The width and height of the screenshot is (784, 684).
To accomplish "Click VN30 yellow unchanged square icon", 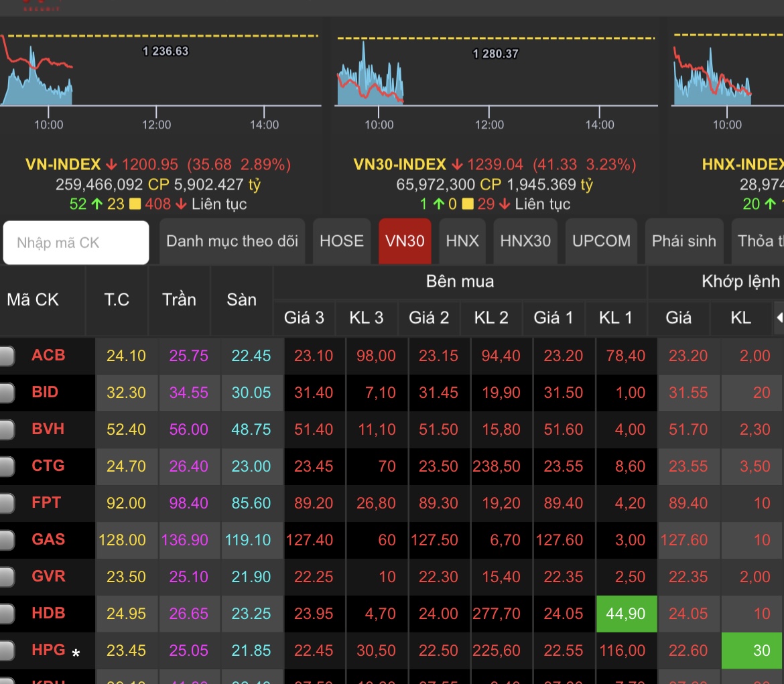I will tap(468, 204).
